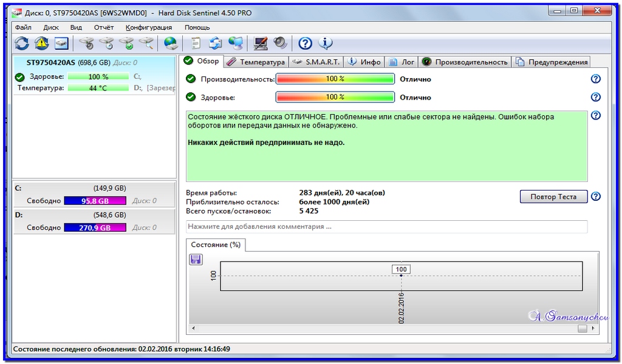Click the info bubble toolbar icon
The width and height of the screenshot is (622, 364).
click(x=326, y=43)
